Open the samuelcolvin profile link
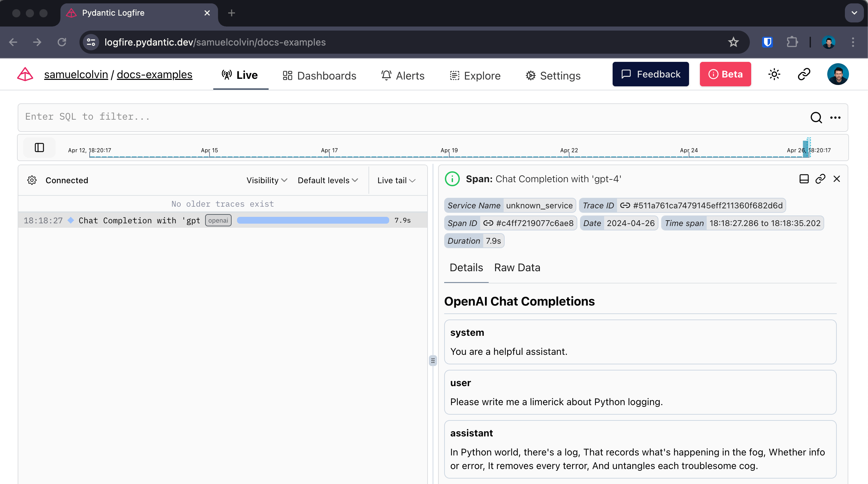Screen dimensions: 868x484 (76, 74)
